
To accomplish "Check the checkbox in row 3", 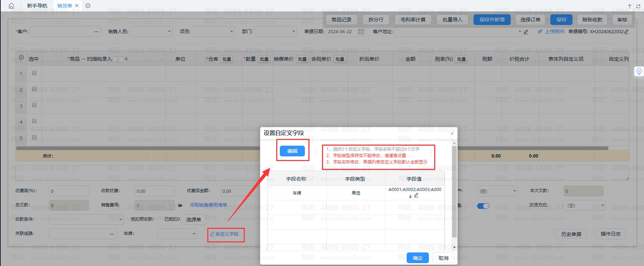I will (x=34, y=105).
